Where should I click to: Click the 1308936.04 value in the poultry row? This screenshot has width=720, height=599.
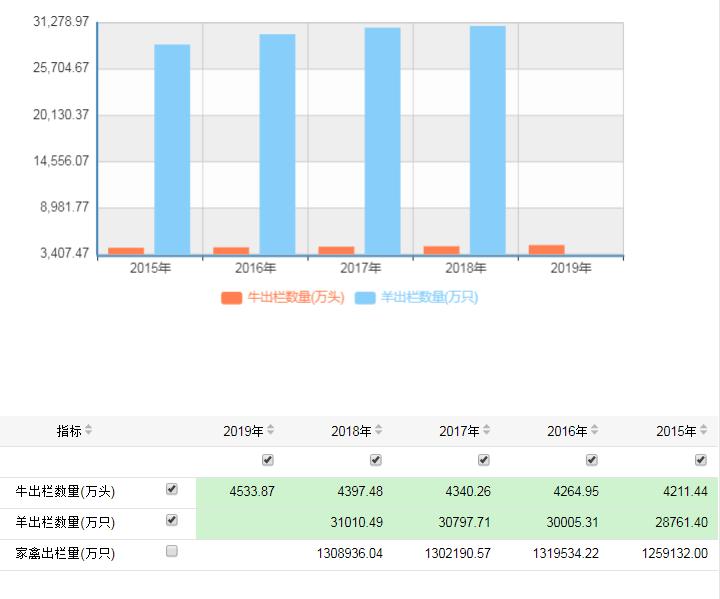[x=349, y=553]
